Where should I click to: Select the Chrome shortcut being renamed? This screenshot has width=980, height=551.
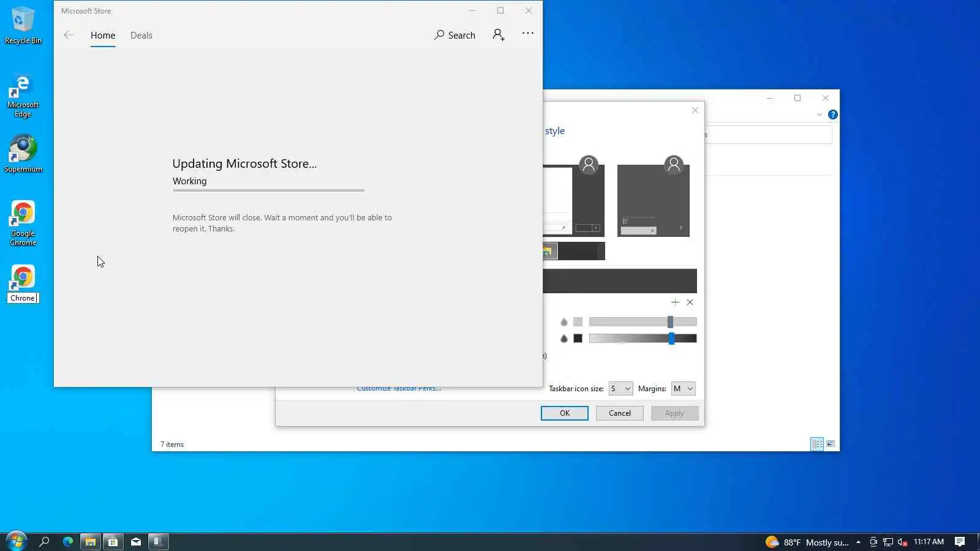click(x=23, y=277)
